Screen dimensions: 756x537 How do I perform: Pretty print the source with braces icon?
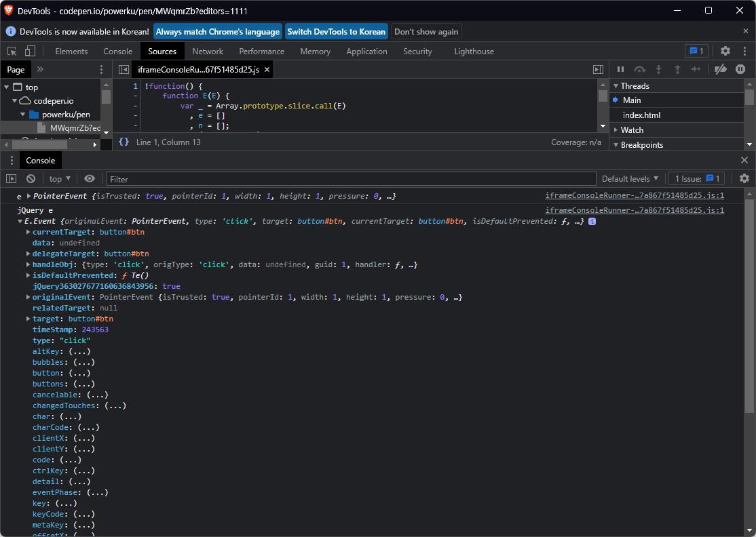(124, 142)
